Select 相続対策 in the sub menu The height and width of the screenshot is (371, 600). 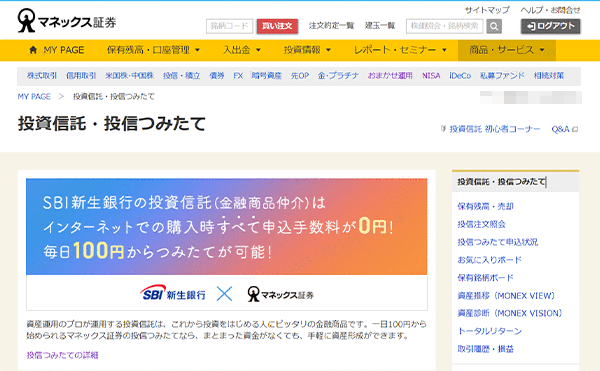[549, 76]
